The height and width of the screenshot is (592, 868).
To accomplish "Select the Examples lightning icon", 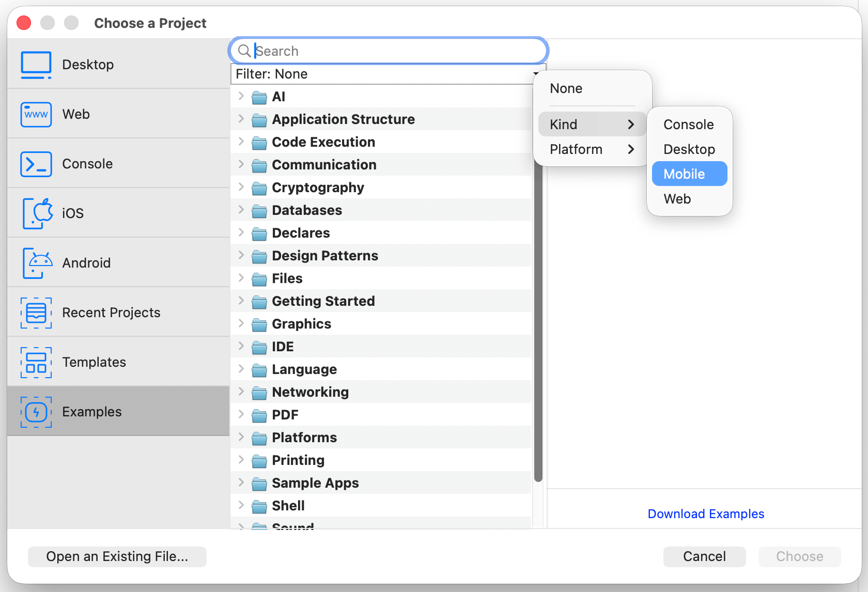I will tap(36, 412).
